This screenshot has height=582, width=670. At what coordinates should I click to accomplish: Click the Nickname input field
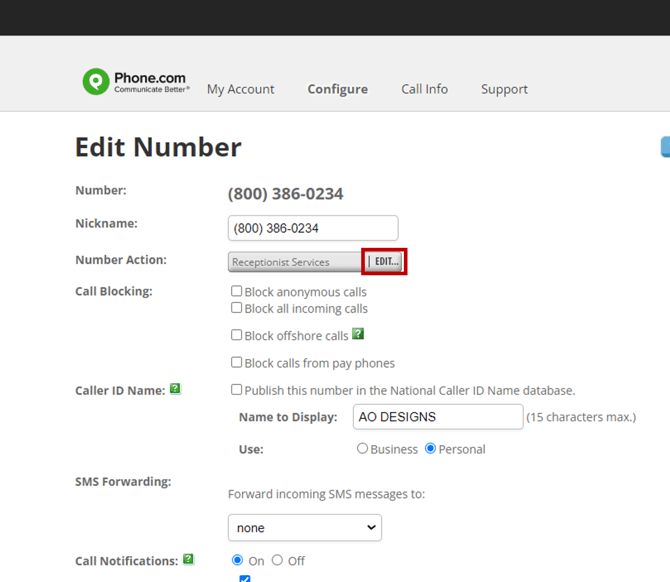tap(313, 228)
